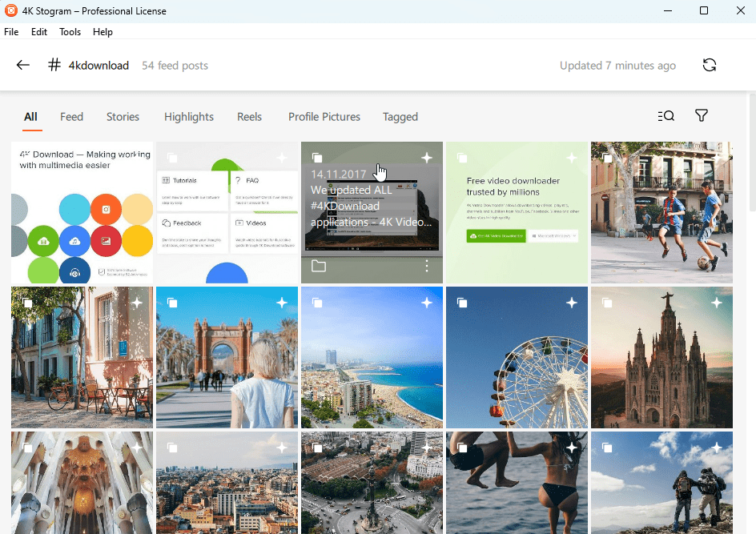Open the Ferris wheel photo
Image resolution: width=756 pixels, height=534 pixels.
[517, 358]
